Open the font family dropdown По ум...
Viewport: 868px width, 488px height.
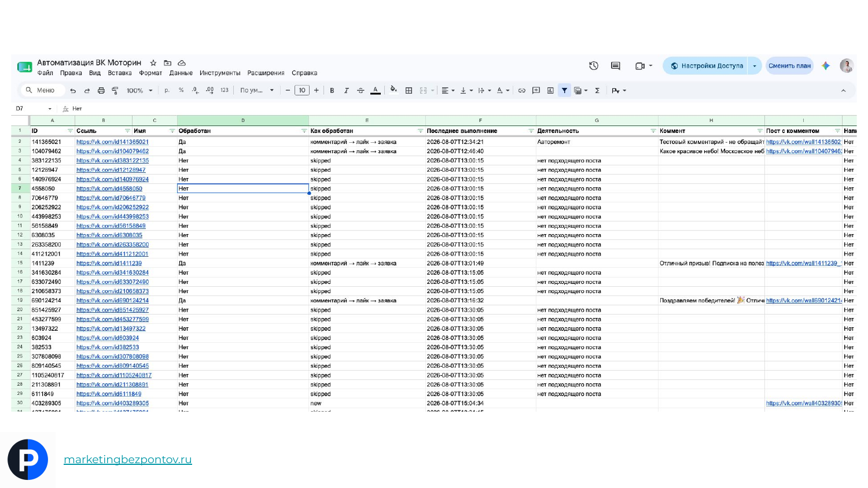[x=257, y=91]
